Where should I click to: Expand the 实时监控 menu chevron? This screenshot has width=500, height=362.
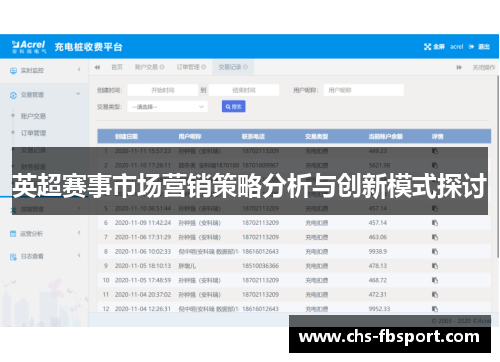coord(79,70)
